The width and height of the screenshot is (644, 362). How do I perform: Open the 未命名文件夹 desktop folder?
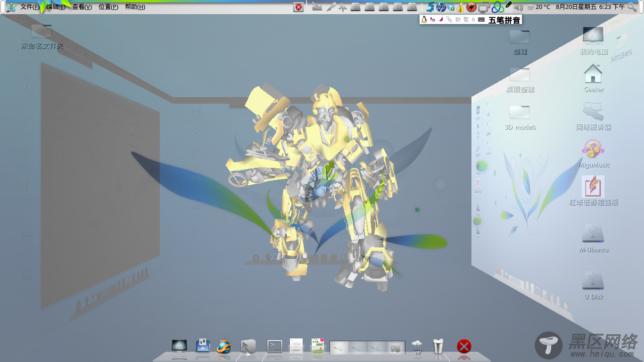pyautogui.click(x=42, y=36)
